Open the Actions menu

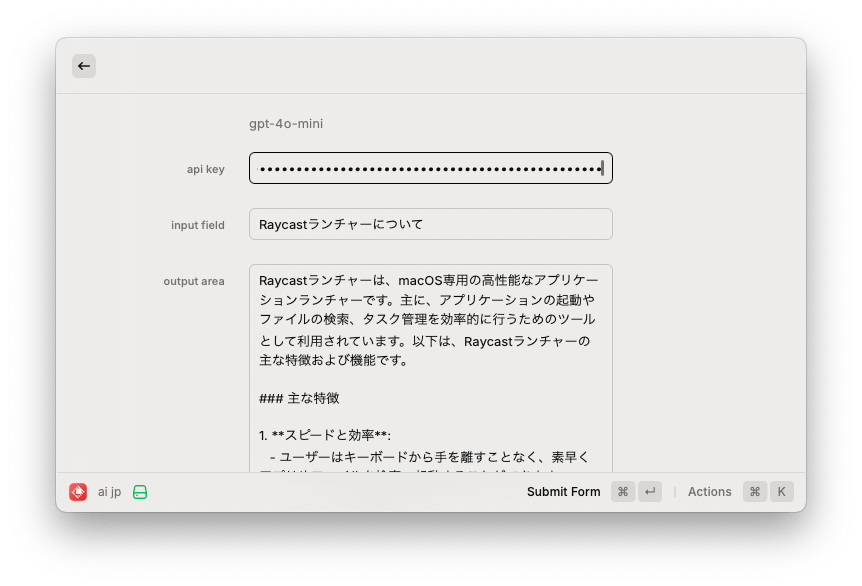(709, 491)
